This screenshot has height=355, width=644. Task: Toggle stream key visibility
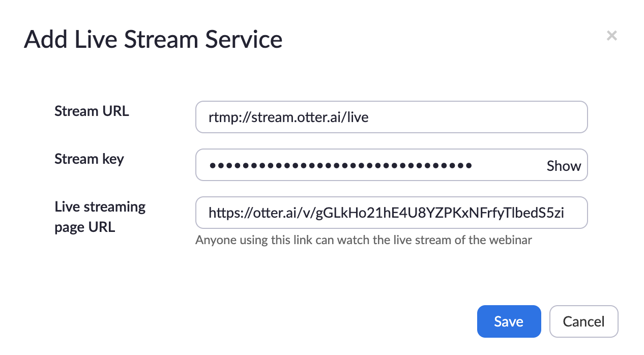(564, 166)
